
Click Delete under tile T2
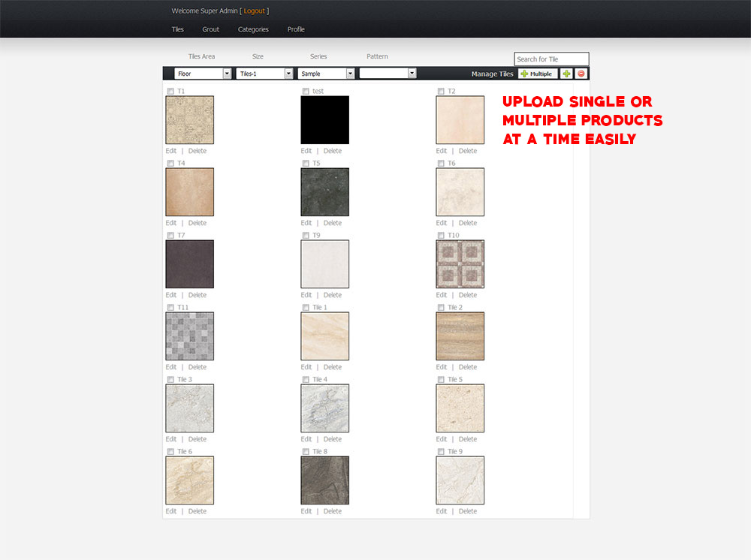468,151
